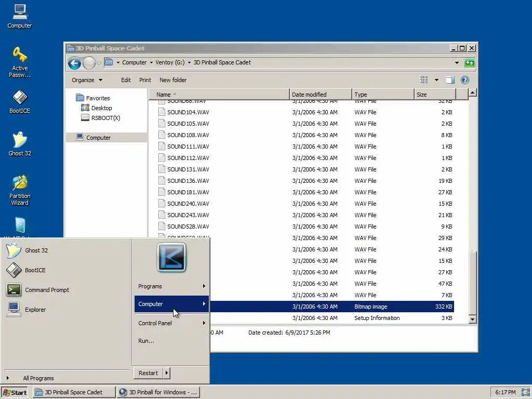The image size is (532, 399).
Task: Sort by the Name column header
Action: [219, 95]
